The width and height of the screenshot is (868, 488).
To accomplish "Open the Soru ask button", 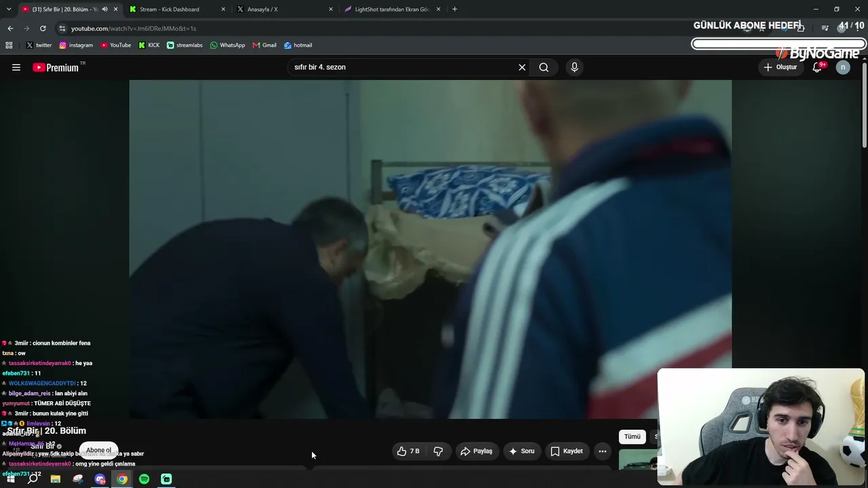I will (x=522, y=451).
